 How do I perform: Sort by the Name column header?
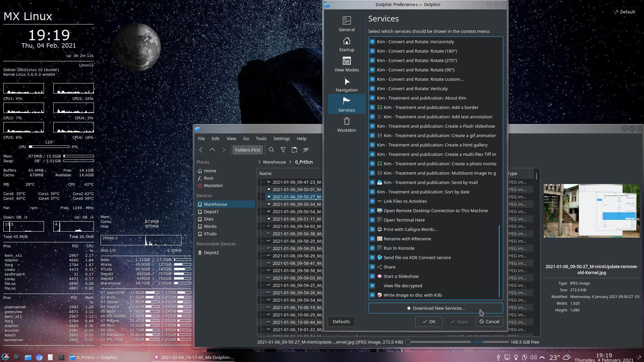click(x=290, y=173)
